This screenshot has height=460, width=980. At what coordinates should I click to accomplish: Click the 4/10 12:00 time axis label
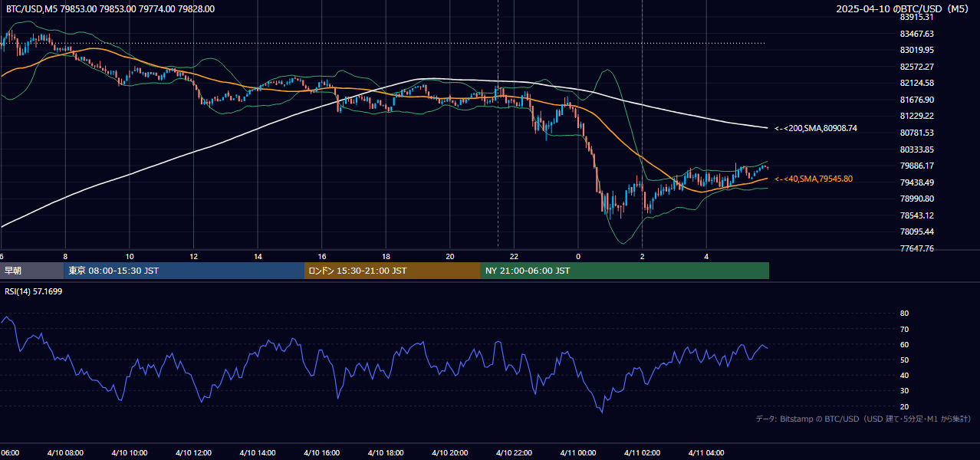pos(193,453)
